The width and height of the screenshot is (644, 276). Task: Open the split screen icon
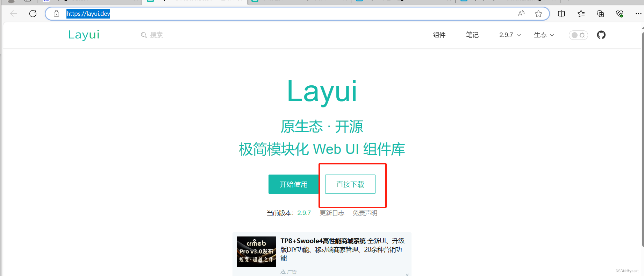click(561, 14)
